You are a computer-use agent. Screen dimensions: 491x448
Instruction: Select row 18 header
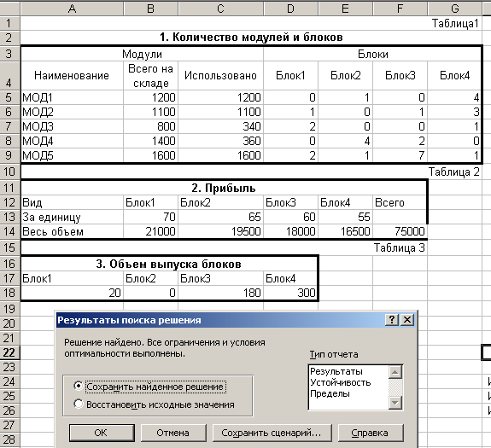click(x=9, y=293)
